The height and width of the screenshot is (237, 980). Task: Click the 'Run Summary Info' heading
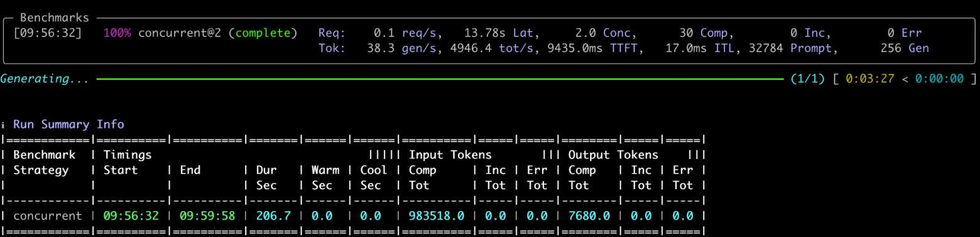click(x=68, y=124)
